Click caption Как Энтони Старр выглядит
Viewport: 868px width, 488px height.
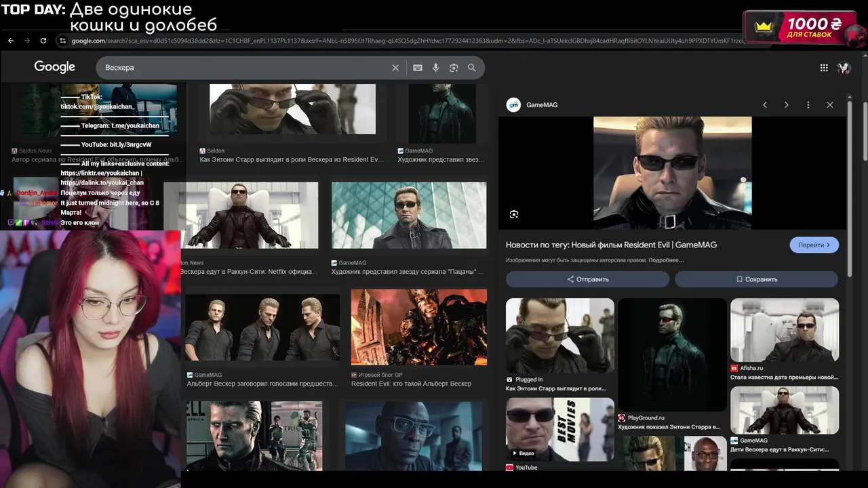click(x=292, y=160)
